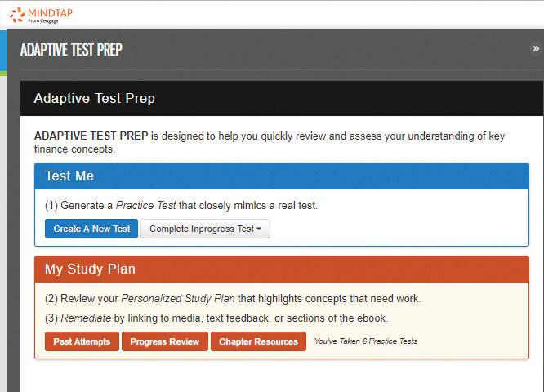Open Chapter Resources
The width and height of the screenshot is (544, 392).
coord(258,341)
